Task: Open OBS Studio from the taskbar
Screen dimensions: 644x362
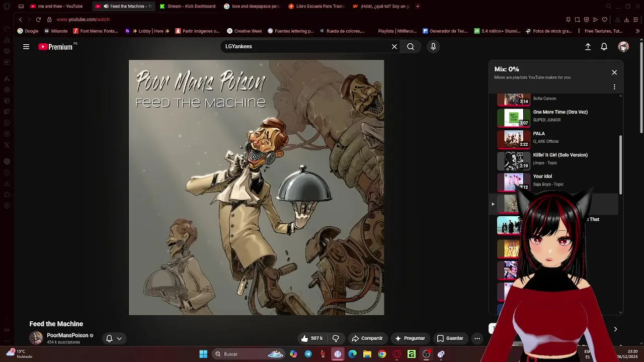Action: coord(426,354)
